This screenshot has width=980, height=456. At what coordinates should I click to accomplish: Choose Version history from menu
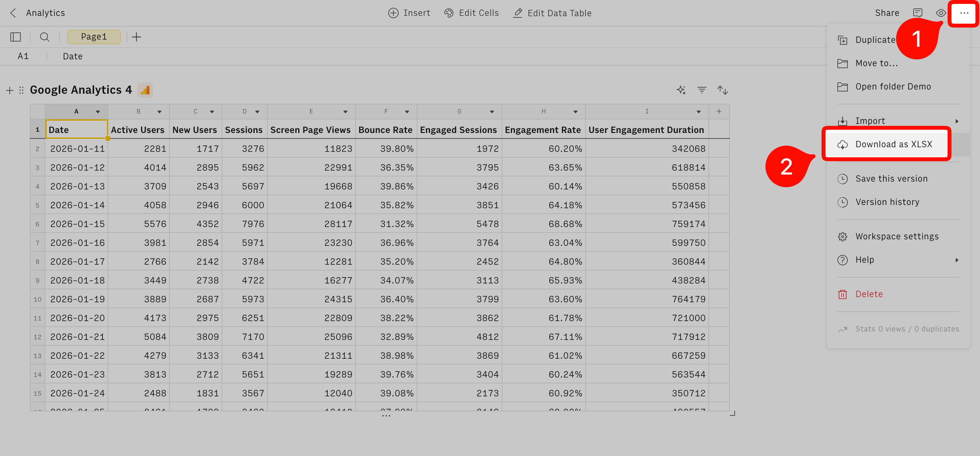[x=887, y=202]
